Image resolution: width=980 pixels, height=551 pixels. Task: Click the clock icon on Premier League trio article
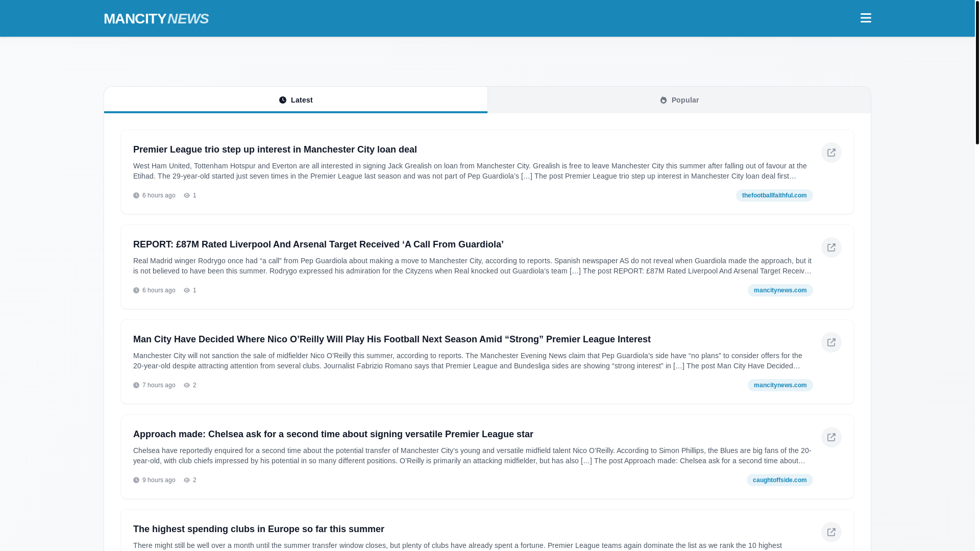tap(136, 195)
